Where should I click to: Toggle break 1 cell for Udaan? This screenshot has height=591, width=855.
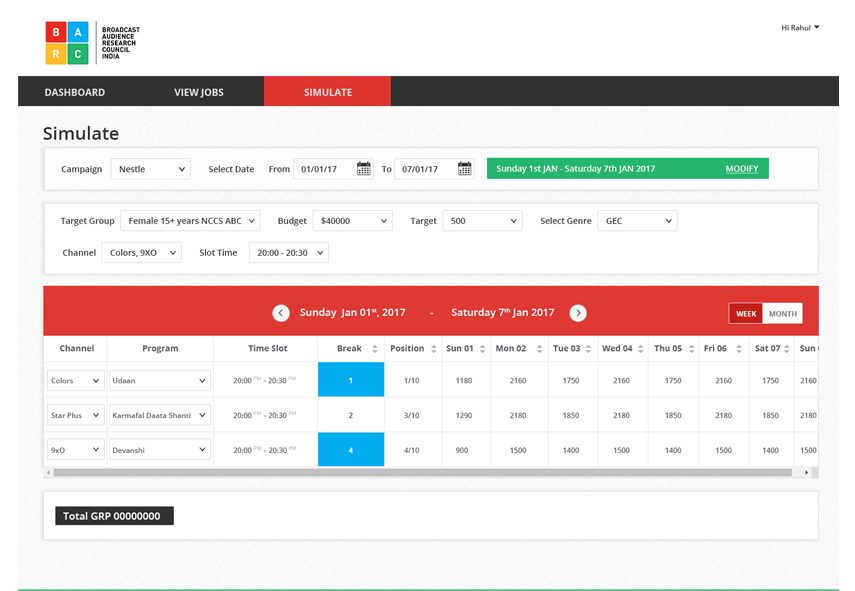[x=350, y=381]
